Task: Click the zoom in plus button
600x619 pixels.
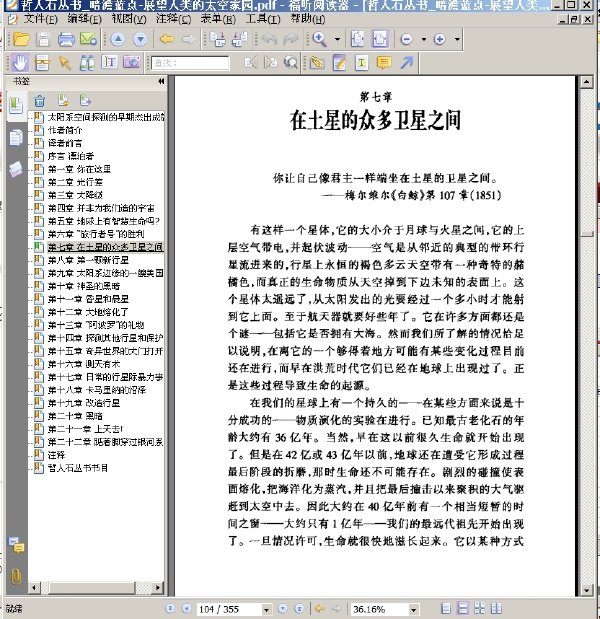Action: point(439,39)
